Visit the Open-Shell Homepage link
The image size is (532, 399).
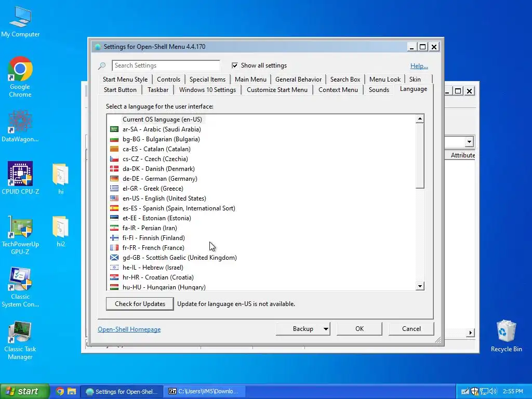[x=129, y=329]
